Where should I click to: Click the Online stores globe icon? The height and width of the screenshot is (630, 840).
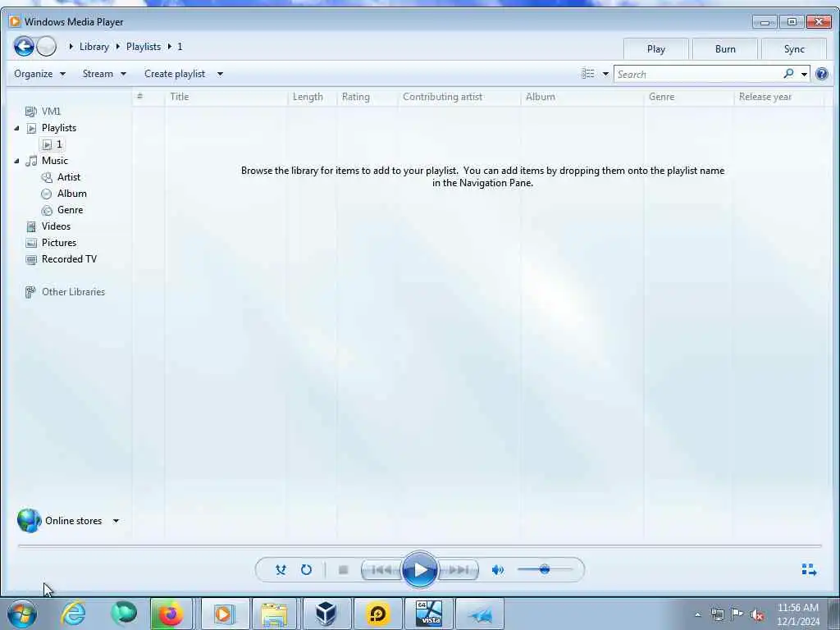point(29,521)
